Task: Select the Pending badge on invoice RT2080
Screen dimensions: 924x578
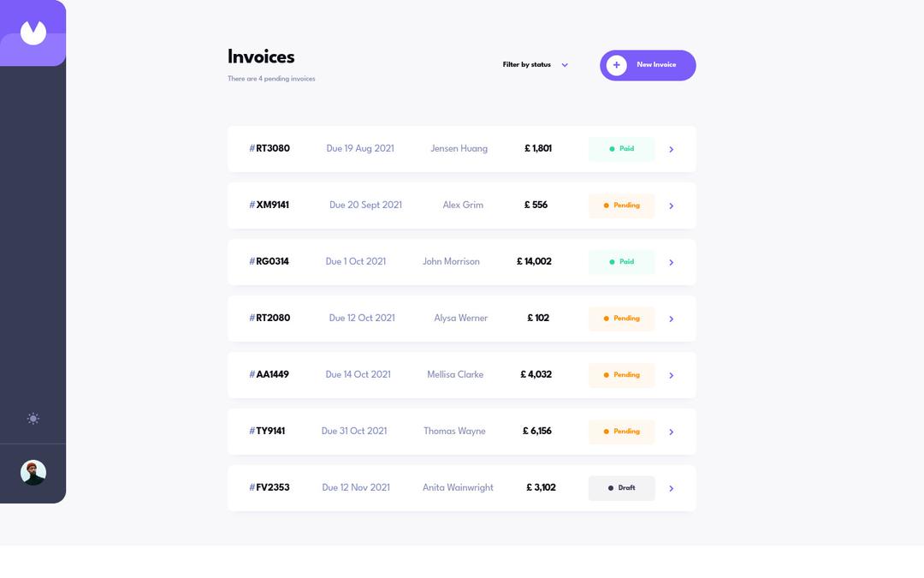Action: point(621,318)
